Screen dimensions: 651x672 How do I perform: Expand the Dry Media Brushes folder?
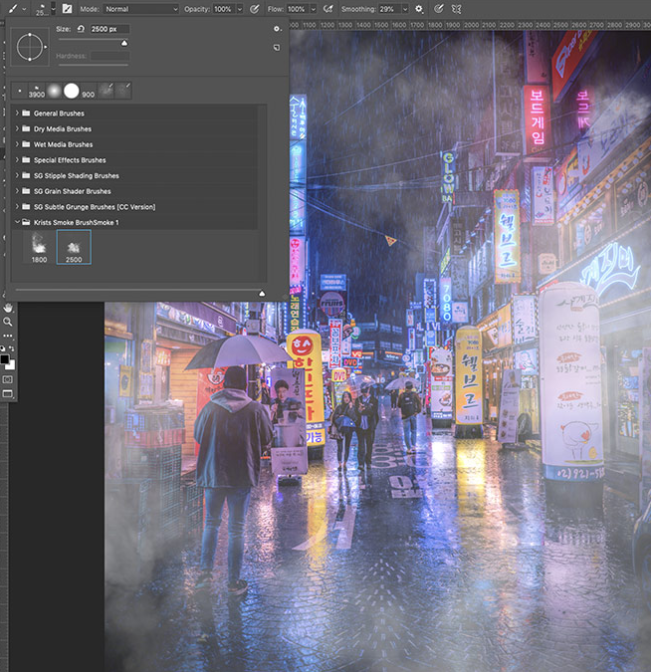tap(17, 129)
